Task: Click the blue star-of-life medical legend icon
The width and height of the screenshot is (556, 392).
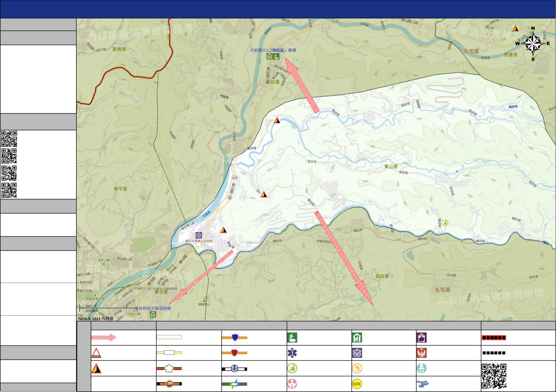Action: coord(292,353)
